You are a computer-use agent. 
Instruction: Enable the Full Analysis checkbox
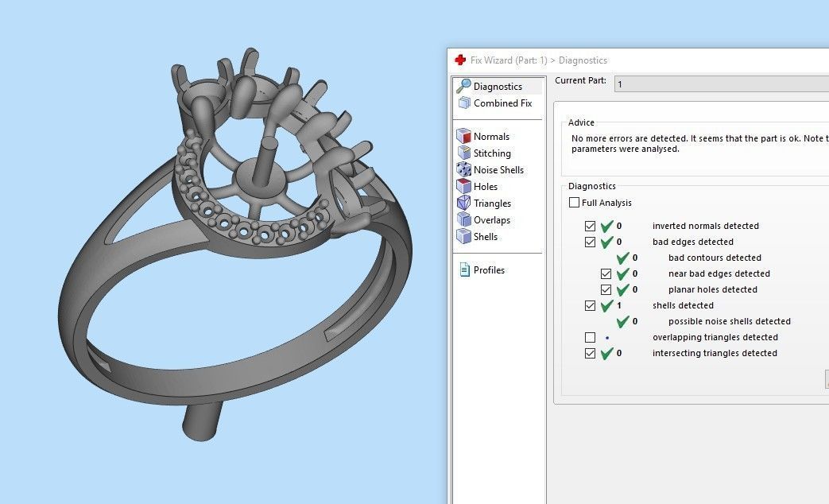pos(574,203)
